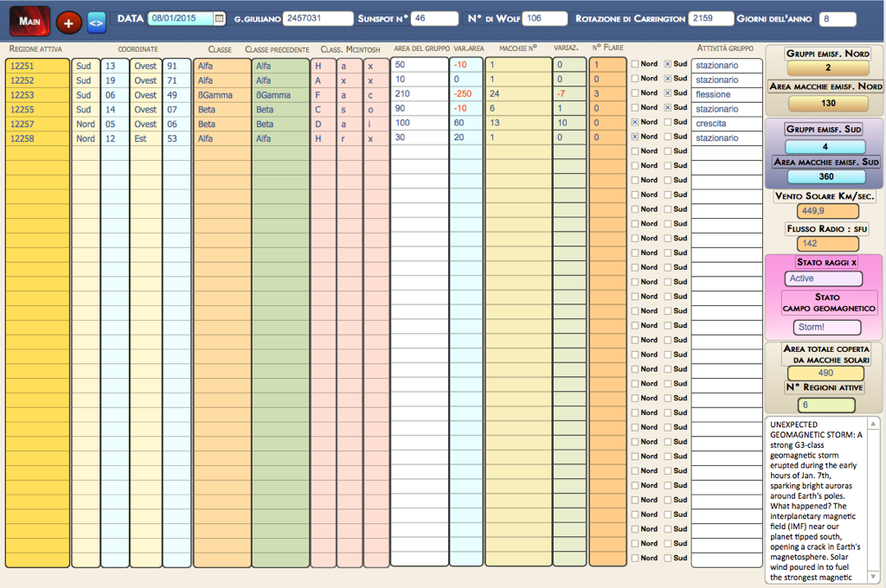
Task: Click the red plus add-record icon
Action: click(69, 22)
